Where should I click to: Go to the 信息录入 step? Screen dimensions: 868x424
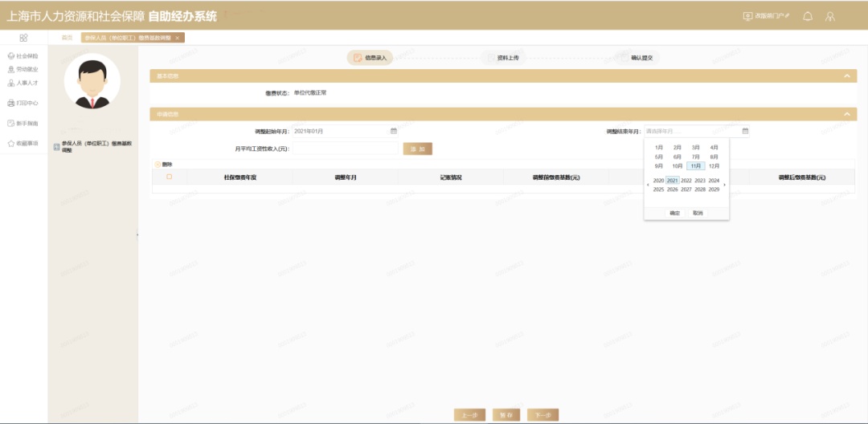371,58
